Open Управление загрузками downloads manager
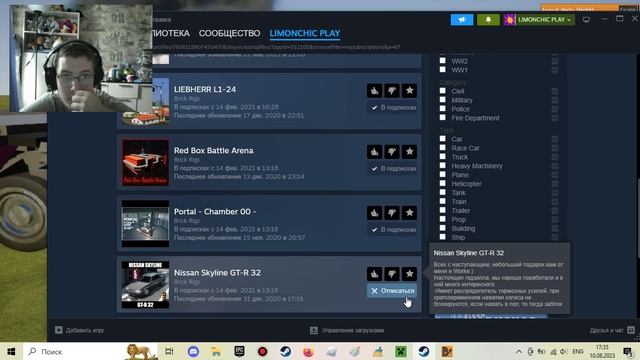 [347, 330]
